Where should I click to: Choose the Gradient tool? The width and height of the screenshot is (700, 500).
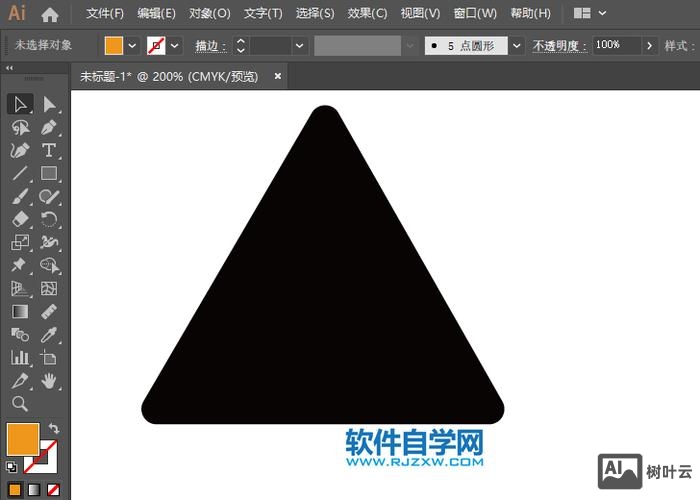click(x=20, y=312)
